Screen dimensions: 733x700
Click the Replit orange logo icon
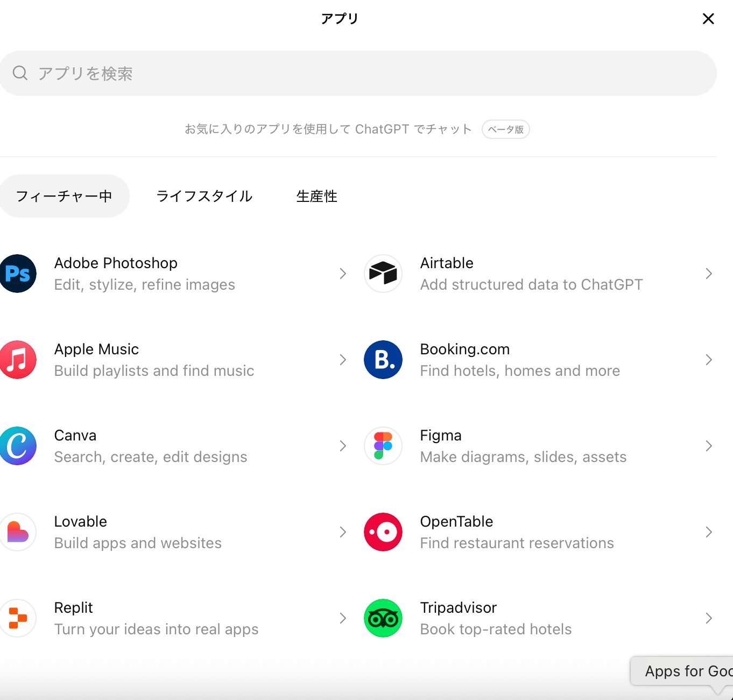coord(18,618)
